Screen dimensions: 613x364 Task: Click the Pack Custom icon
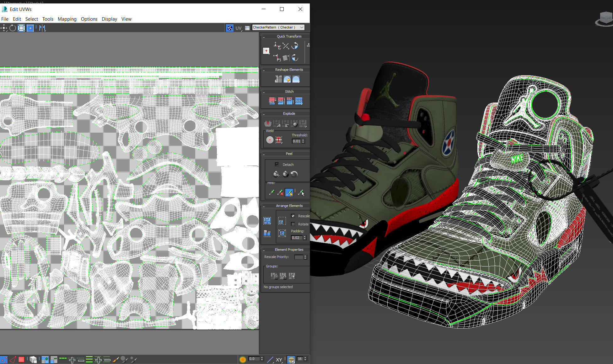267,221
